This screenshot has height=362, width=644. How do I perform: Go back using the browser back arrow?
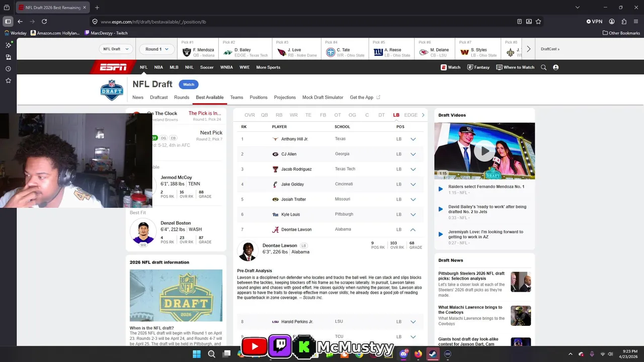[x=20, y=22]
